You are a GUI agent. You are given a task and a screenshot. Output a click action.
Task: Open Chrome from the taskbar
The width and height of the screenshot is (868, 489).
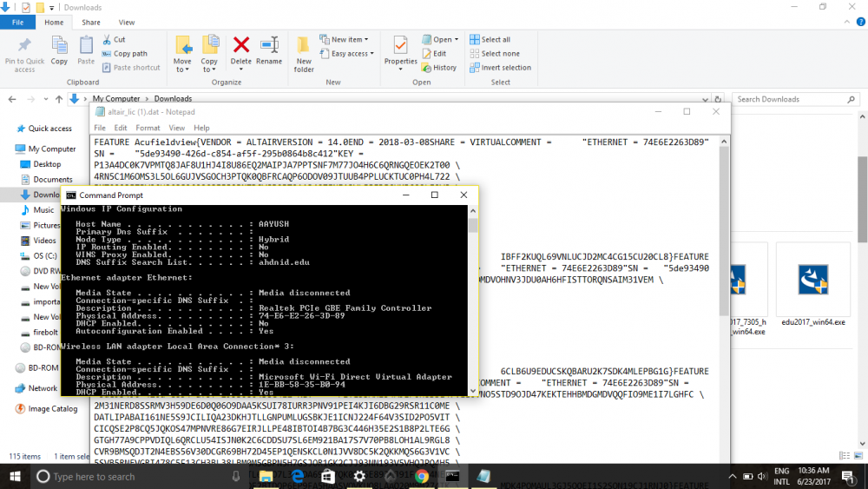click(x=422, y=476)
